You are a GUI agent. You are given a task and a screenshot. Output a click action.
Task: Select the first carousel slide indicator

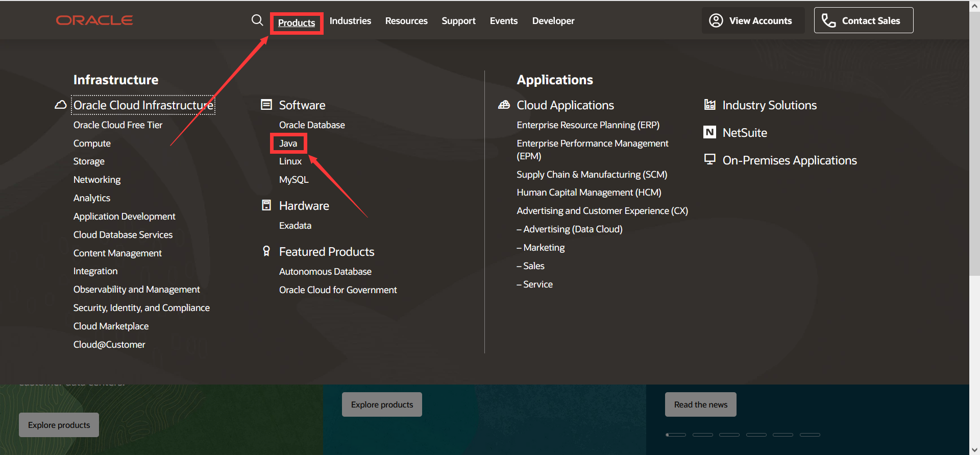tap(676, 435)
